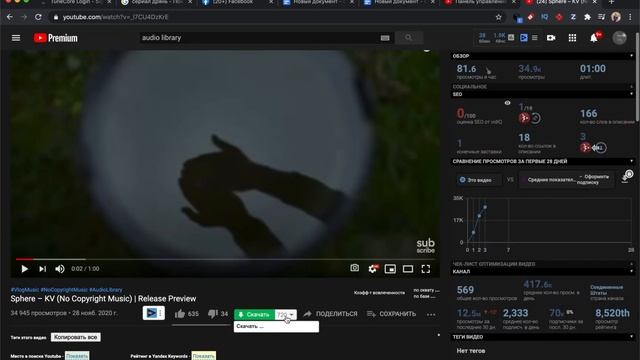Collapse the ТЕГИ ВИДЕО section

coord(631,337)
